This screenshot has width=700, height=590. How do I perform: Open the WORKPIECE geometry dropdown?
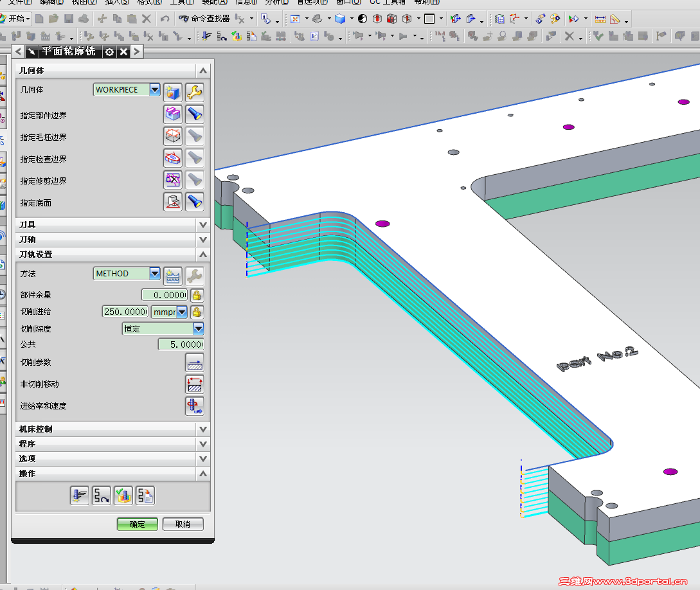(x=154, y=90)
